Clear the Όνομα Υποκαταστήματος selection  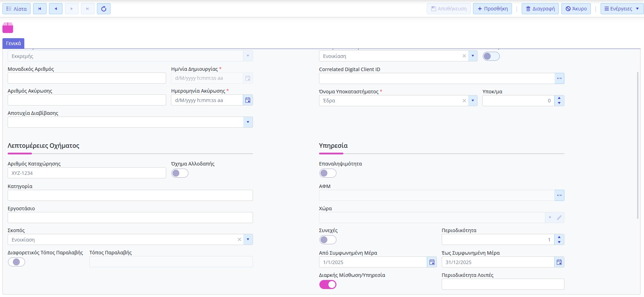(x=464, y=101)
